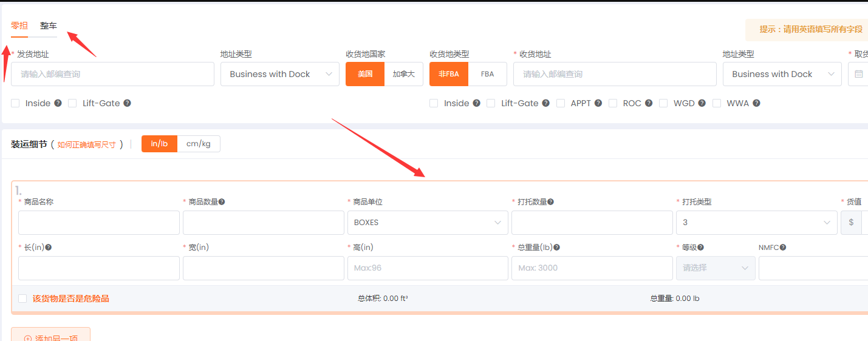Click the help icon next to 总重量(lb)
Screen dimensions: 868x341
[x=556, y=248]
